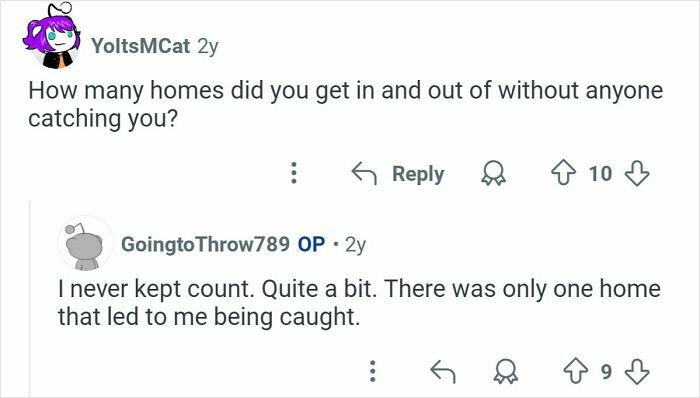Click Reply under YoItsMCat's comment

[x=418, y=174]
